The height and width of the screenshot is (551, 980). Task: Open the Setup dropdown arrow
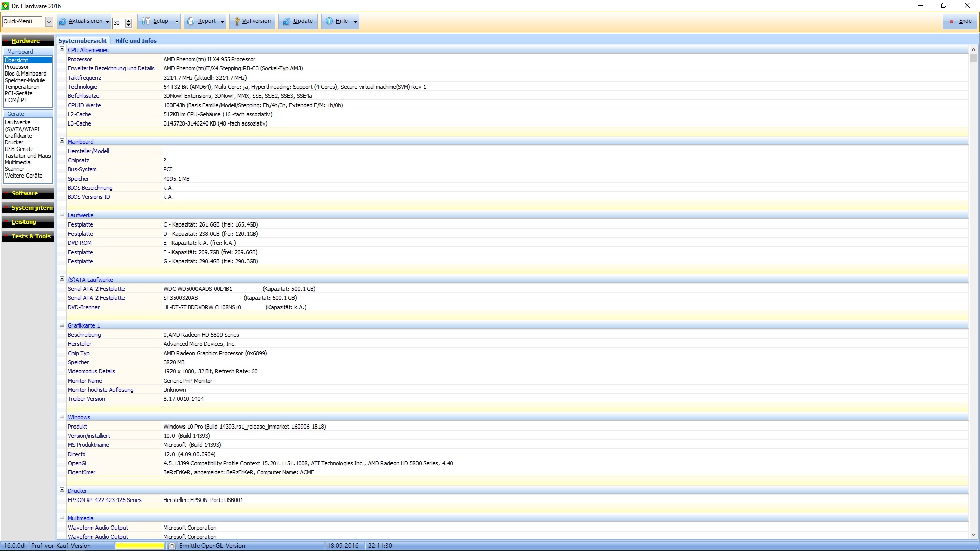(177, 21)
